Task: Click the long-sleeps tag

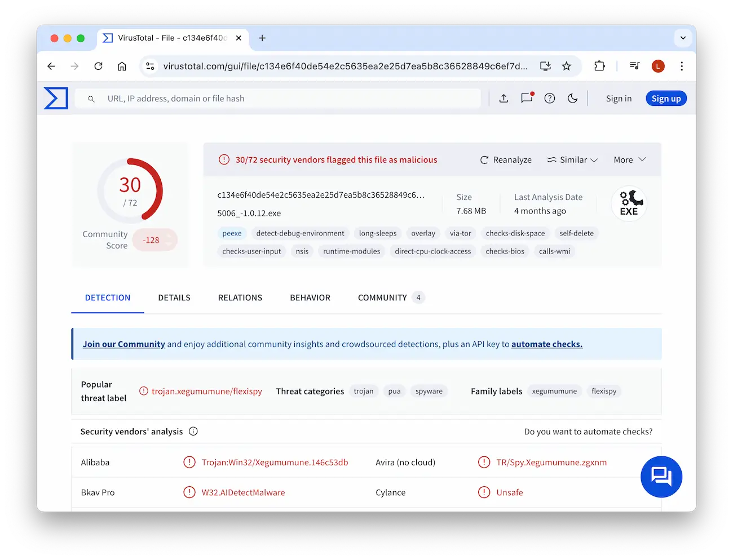Action: click(x=378, y=233)
